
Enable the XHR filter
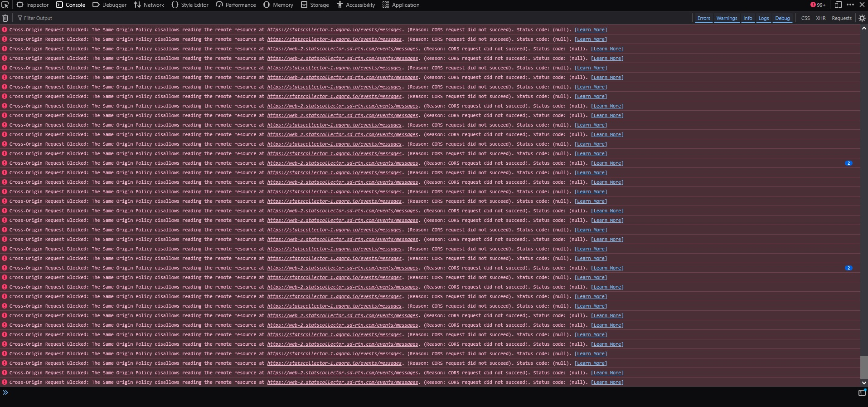821,18
